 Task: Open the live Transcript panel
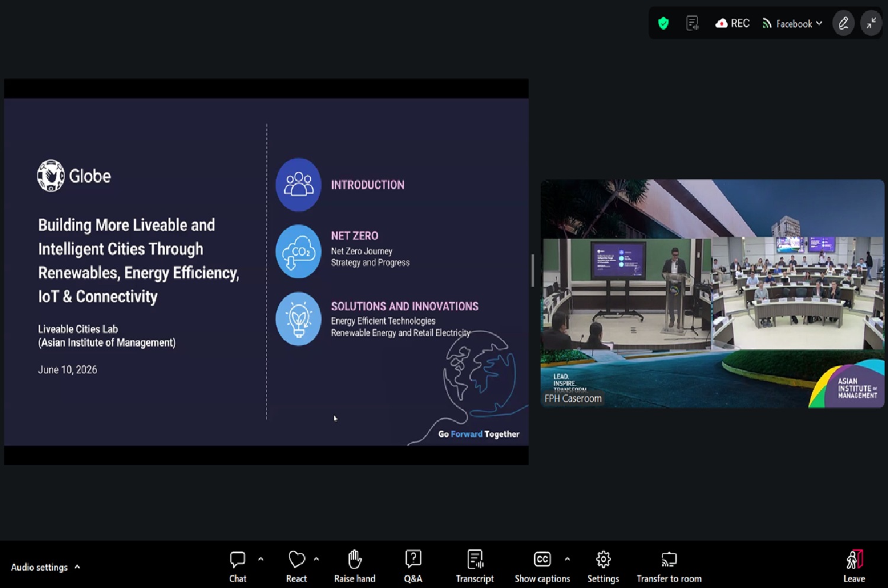click(475, 567)
